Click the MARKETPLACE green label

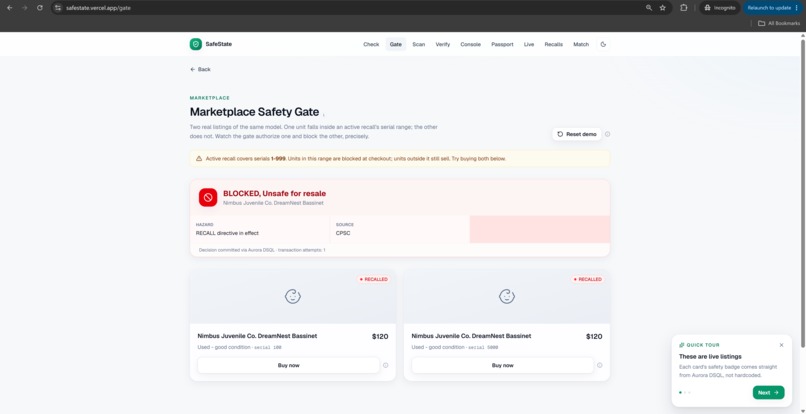[210, 98]
